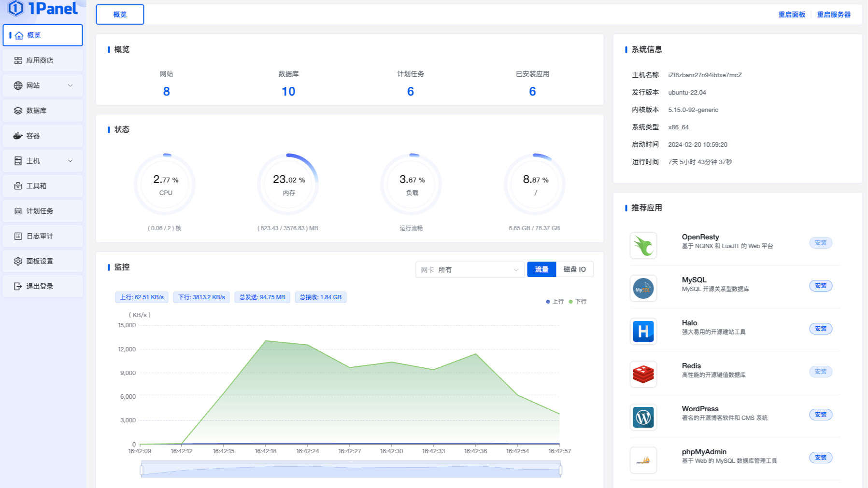The width and height of the screenshot is (868, 488).
Task: Click the release version ubuntu-22.04
Action: pos(687,93)
